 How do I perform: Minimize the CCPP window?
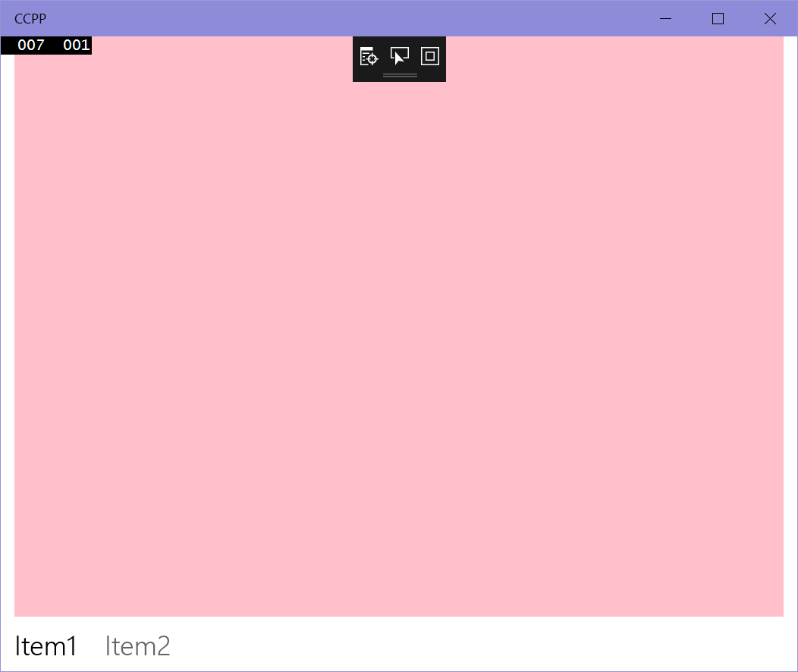666,19
